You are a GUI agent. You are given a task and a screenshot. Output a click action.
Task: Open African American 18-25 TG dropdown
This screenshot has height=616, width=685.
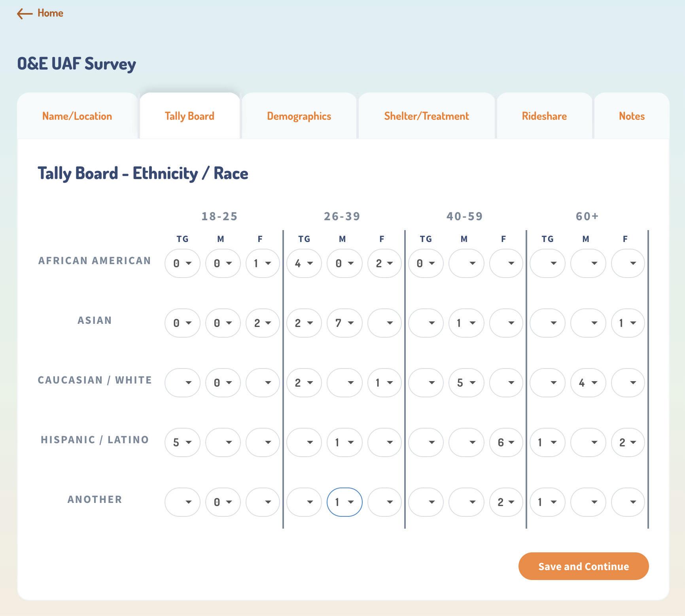pyautogui.click(x=182, y=263)
